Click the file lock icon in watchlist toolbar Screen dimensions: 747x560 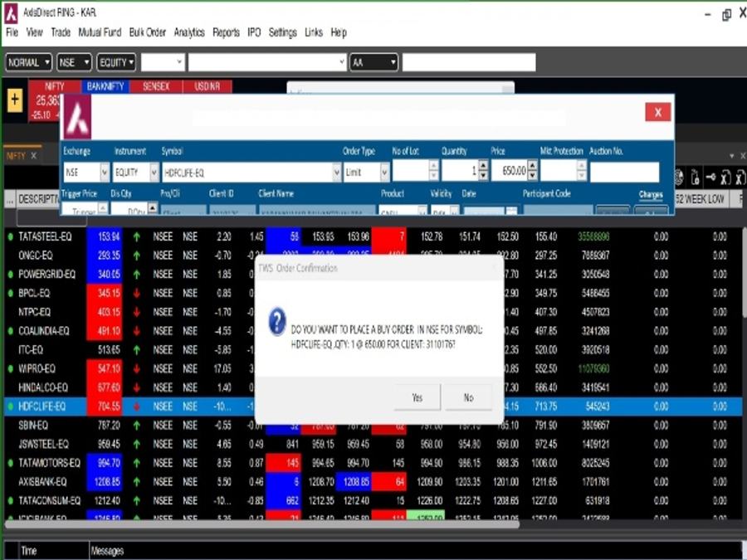click(695, 178)
